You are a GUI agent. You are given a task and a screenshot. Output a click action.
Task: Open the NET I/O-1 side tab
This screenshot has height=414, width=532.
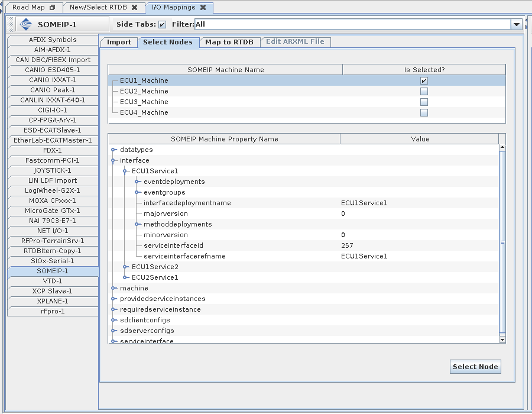[x=53, y=231]
